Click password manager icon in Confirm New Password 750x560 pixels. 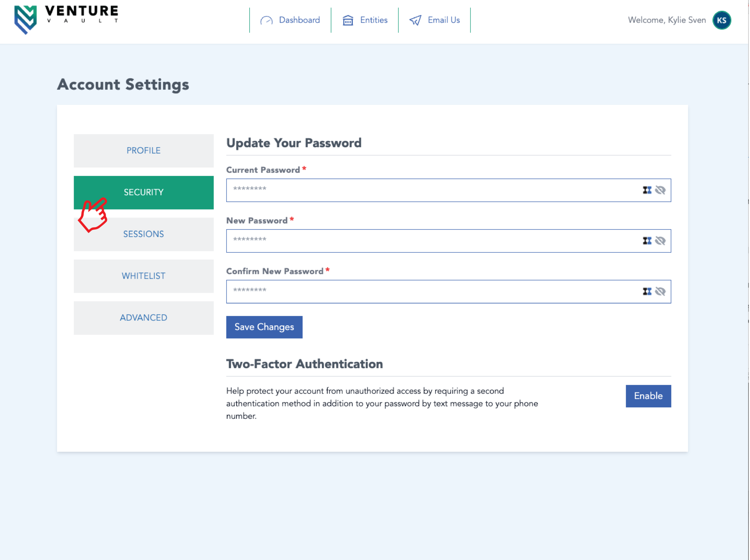click(647, 292)
